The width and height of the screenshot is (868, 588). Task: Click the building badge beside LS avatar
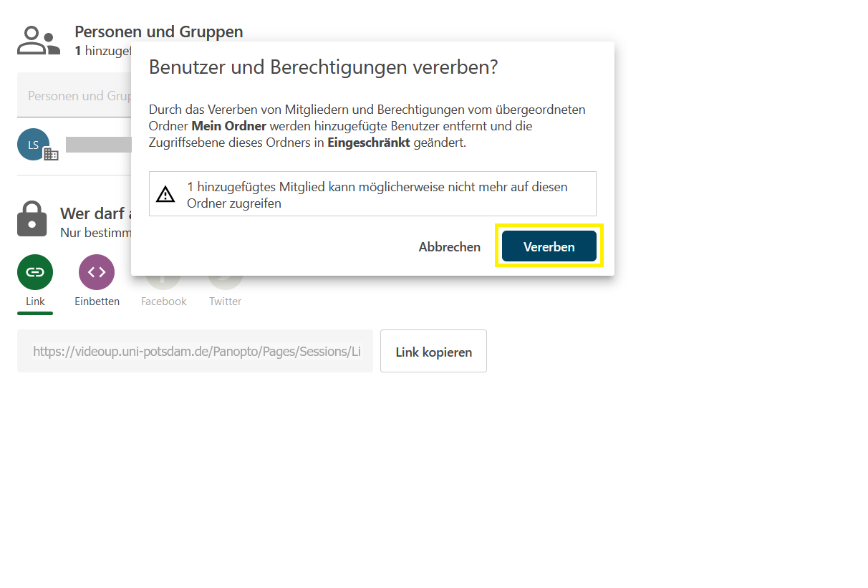click(x=51, y=154)
